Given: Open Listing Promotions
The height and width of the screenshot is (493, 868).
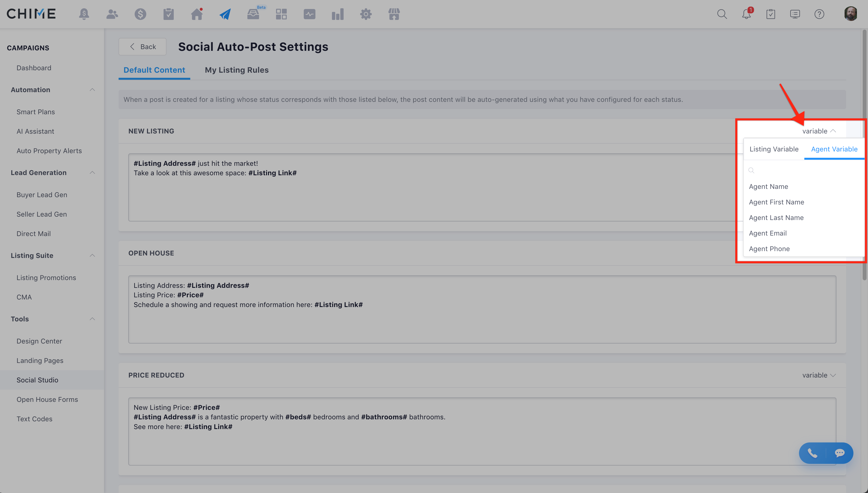Looking at the screenshot, I should 46,278.
